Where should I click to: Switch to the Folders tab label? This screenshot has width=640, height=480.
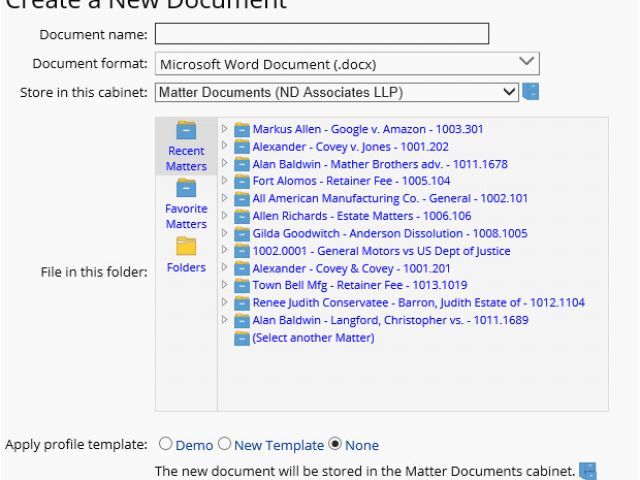pos(186,267)
